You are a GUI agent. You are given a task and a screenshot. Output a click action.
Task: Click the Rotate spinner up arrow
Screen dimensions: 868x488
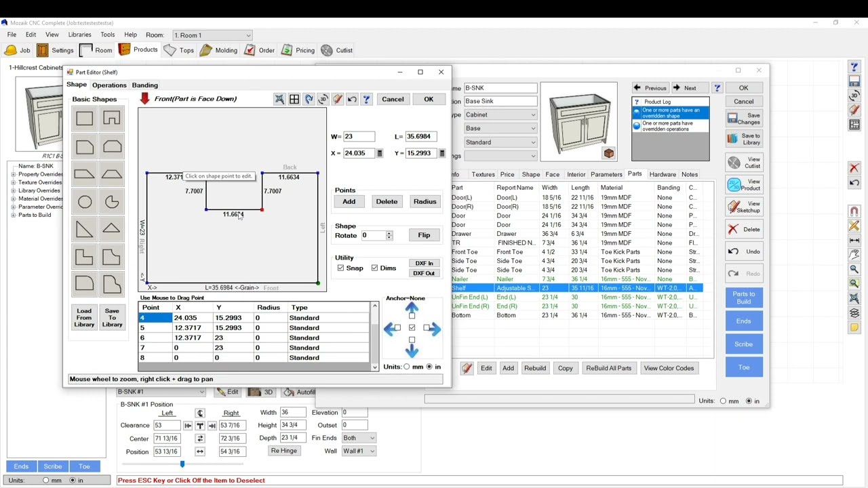[389, 233]
